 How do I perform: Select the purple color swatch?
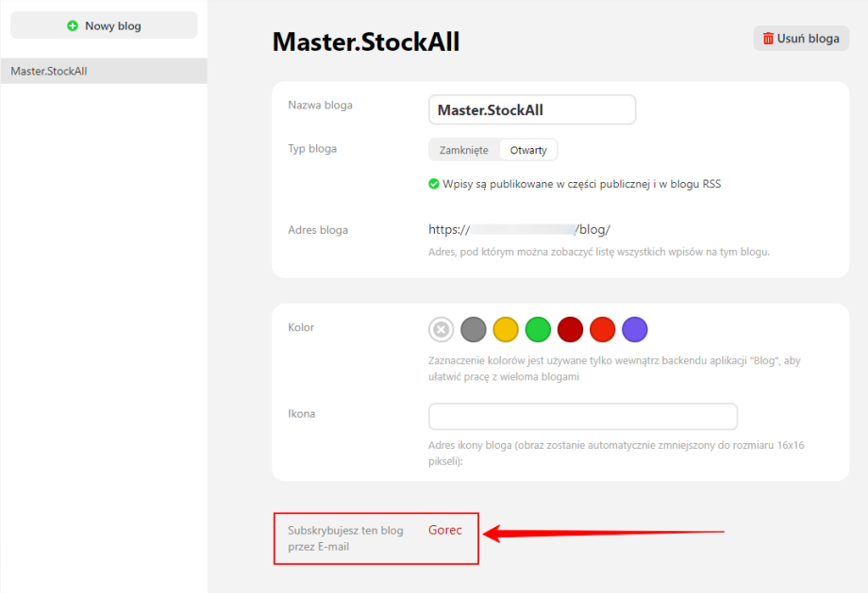coord(635,329)
